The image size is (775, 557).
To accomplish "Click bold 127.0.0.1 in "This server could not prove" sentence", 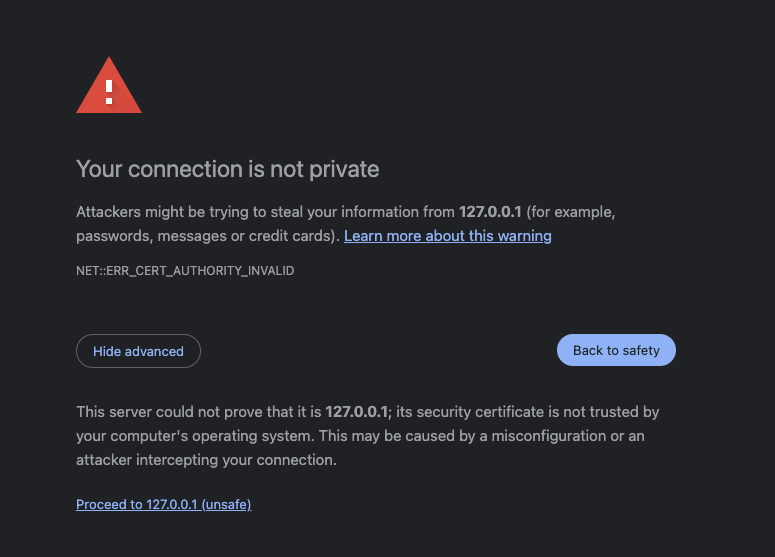I will click(x=357, y=412).
